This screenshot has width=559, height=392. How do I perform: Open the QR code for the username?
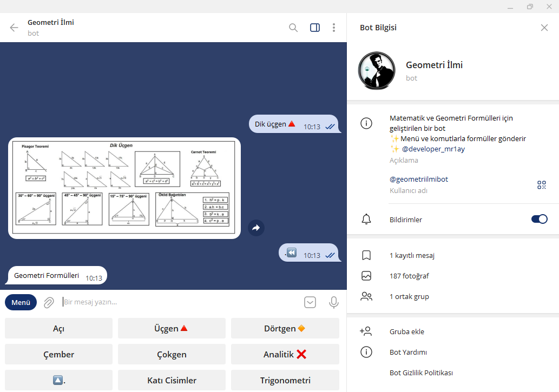pyautogui.click(x=542, y=184)
